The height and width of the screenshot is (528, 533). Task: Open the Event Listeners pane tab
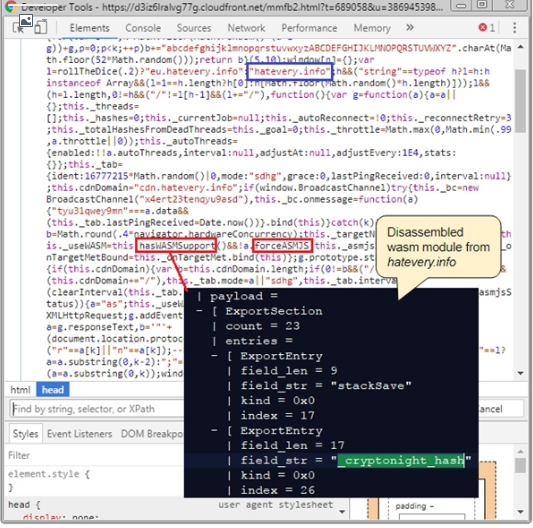(80, 434)
